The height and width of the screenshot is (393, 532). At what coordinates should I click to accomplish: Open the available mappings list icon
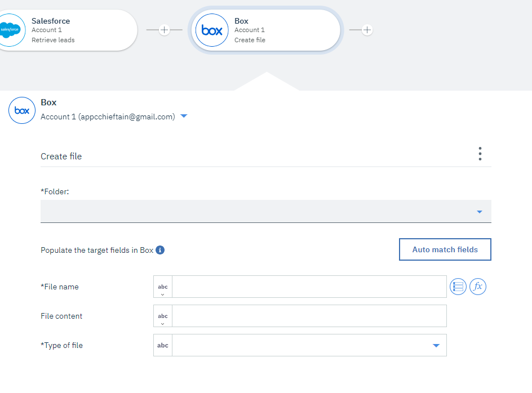point(458,287)
